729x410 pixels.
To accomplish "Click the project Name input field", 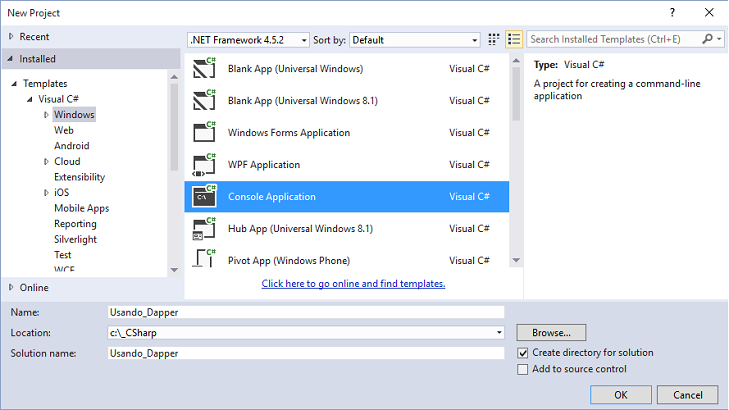I will coord(306,312).
